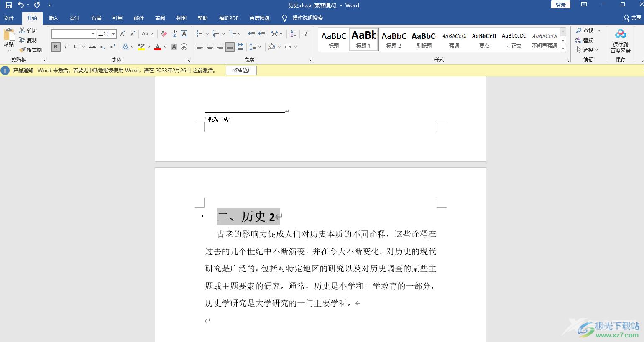
Task: Apply the 标题 2 style
Action: click(394, 40)
